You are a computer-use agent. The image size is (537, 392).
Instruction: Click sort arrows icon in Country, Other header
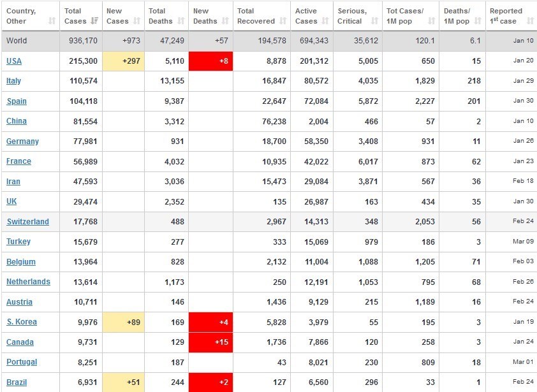coord(52,21)
